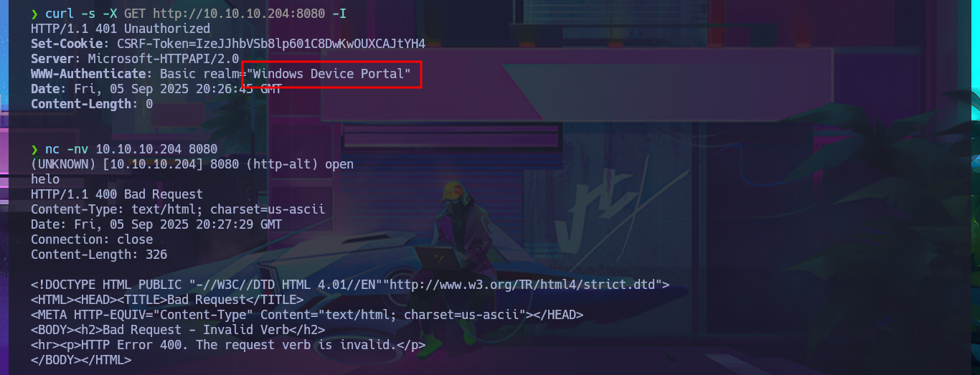
Task: Click the red-boxed "Windows Device Portal" text
Action: tap(332, 74)
